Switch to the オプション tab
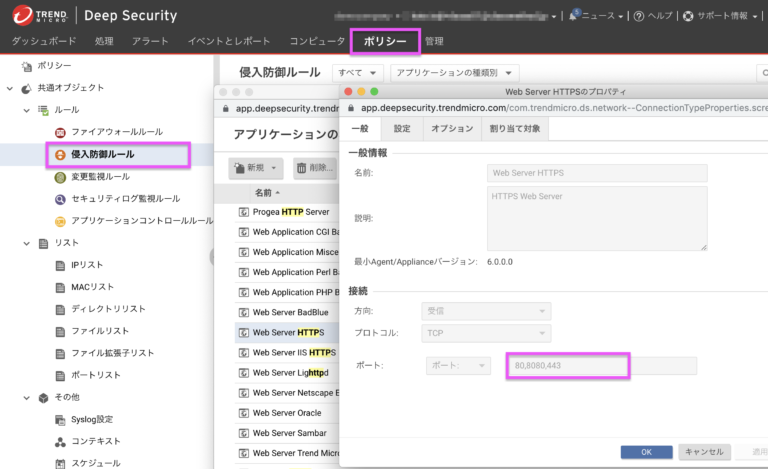This screenshot has height=469, width=768. (x=452, y=129)
